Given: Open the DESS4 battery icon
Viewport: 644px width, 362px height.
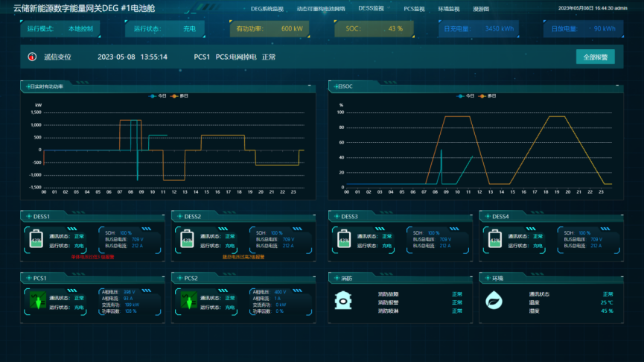Looking at the screenshot, I should (x=494, y=239).
